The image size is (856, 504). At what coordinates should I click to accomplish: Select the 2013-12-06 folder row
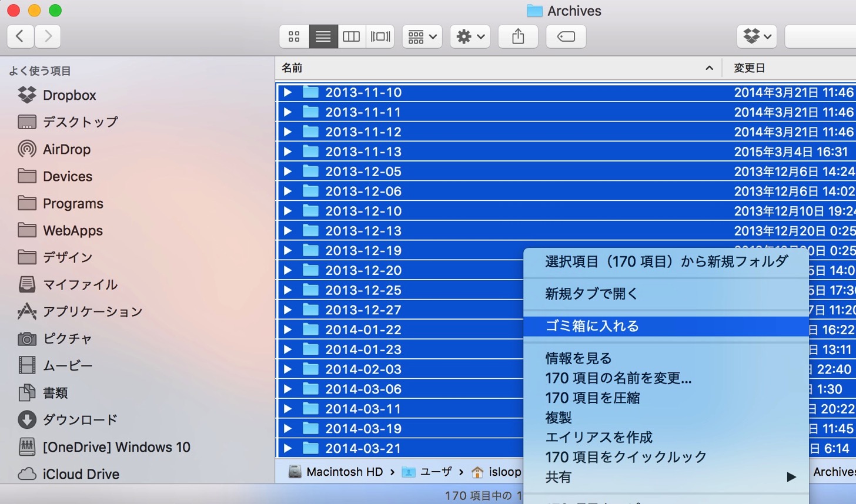click(x=566, y=191)
